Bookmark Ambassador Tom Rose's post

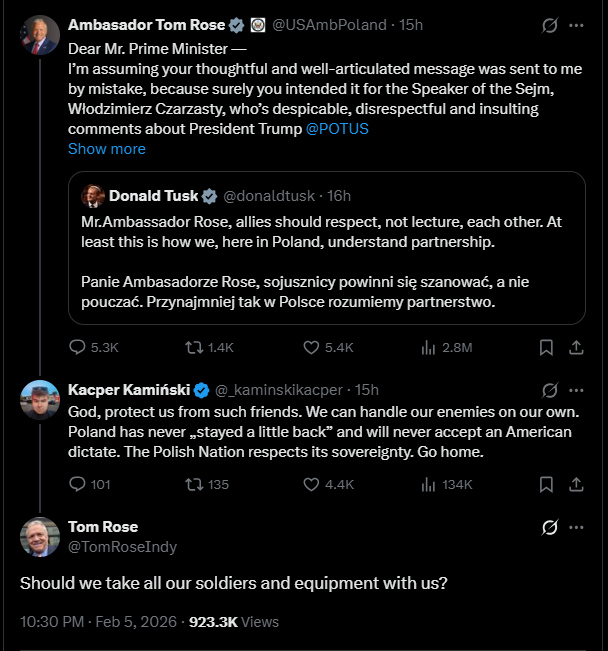coord(546,347)
